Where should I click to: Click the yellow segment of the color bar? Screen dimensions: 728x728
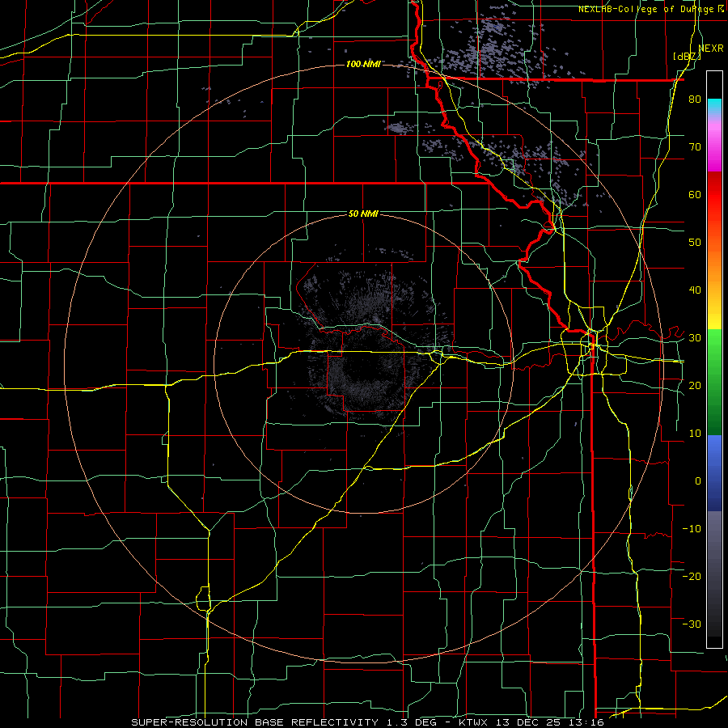pos(714,313)
